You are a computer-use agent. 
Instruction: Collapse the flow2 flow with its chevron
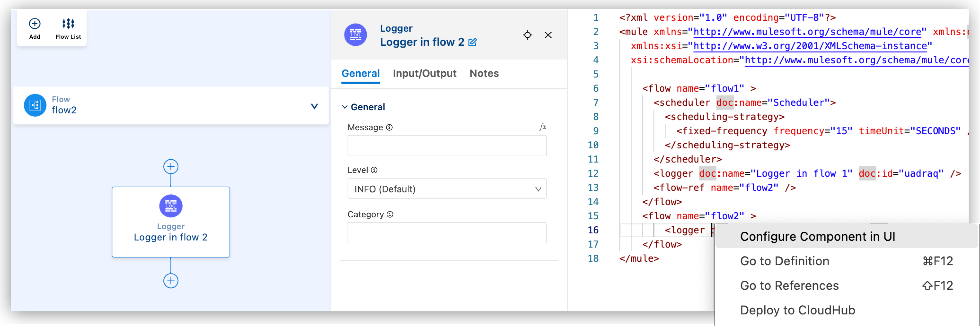[314, 106]
